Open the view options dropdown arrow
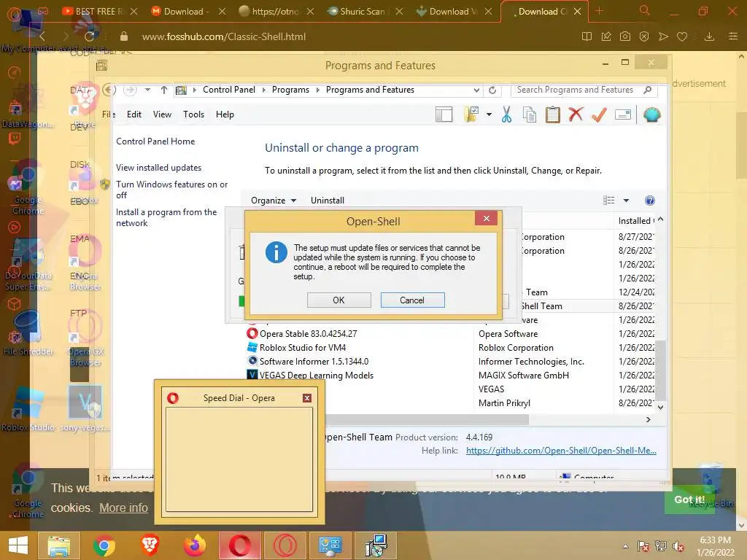Screen dimensions: 747x560 pyautogui.click(x=627, y=201)
